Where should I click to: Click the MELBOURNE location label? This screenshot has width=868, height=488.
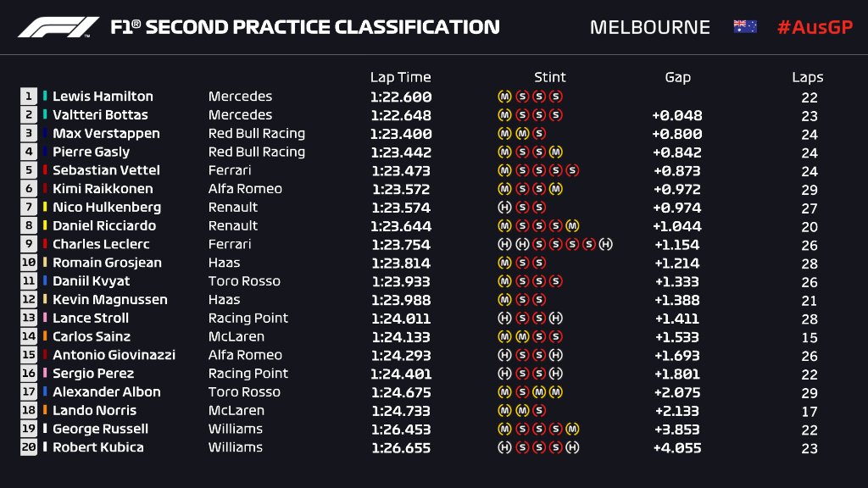coord(649,27)
